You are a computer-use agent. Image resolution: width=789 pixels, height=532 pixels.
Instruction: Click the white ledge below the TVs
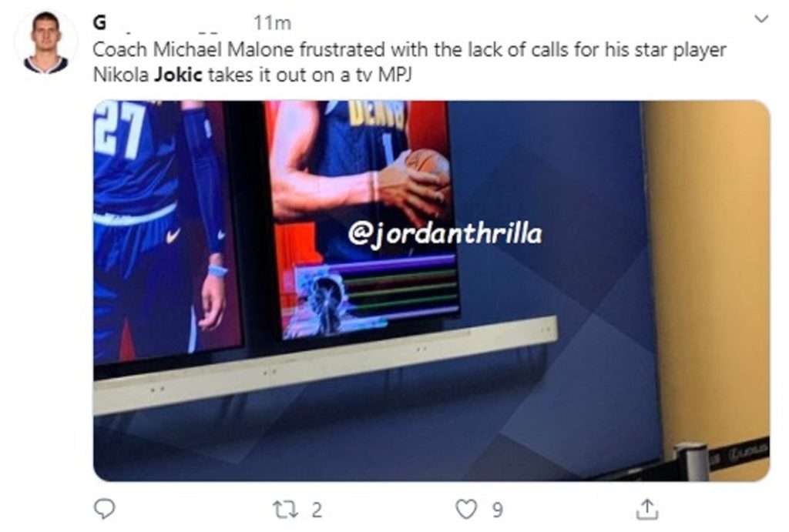[x=326, y=366]
